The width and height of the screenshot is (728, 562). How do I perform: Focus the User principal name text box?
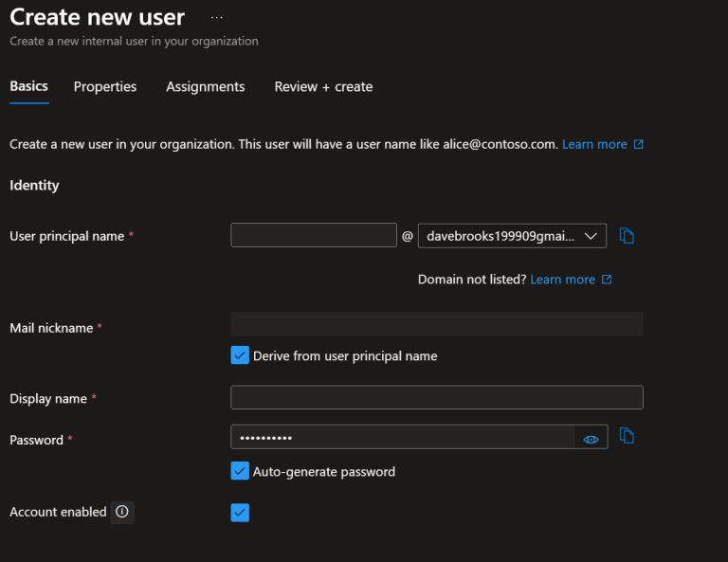tap(313, 236)
